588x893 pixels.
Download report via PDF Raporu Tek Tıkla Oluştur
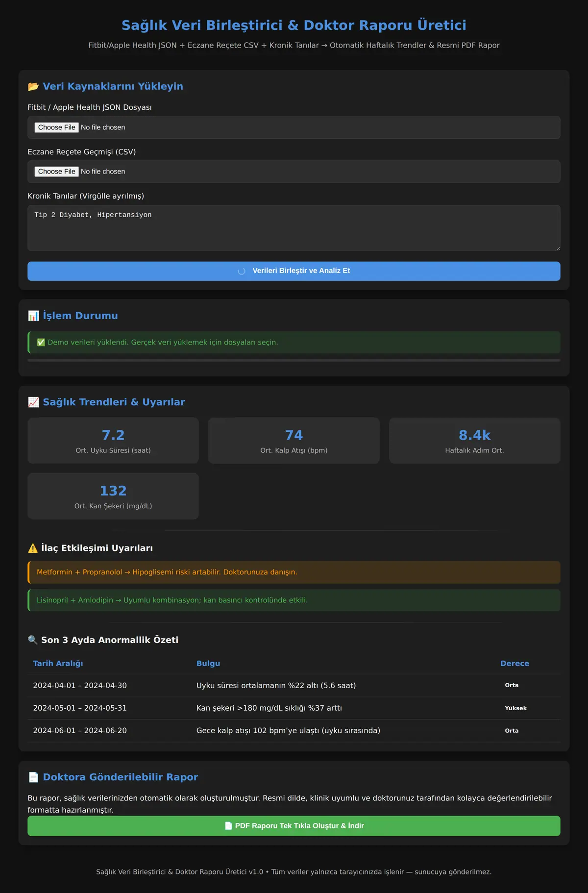pos(294,826)
